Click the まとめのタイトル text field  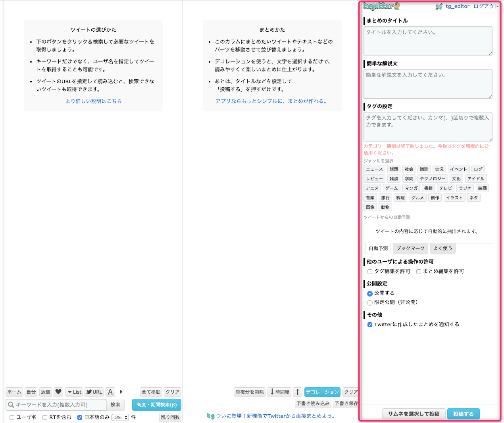point(428,41)
